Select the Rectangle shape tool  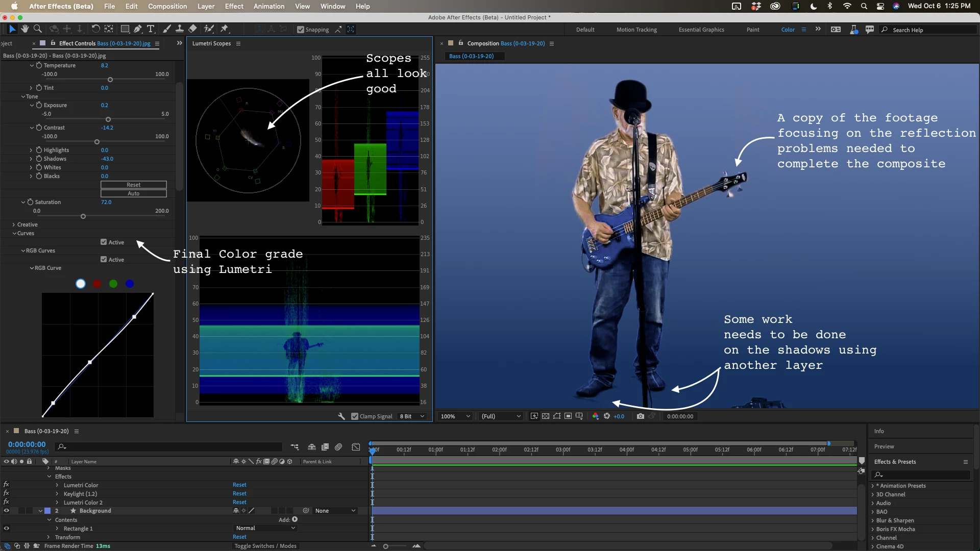125,29
